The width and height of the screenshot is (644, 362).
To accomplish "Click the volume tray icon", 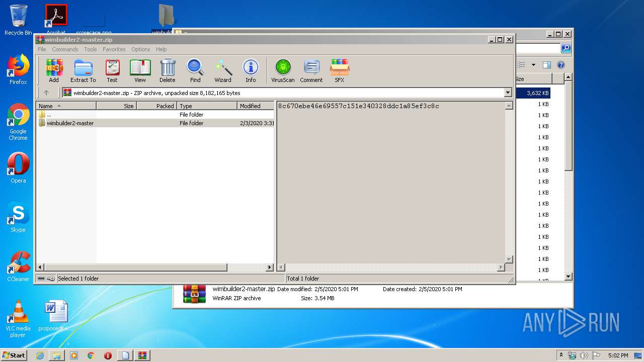I will (584, 355).
